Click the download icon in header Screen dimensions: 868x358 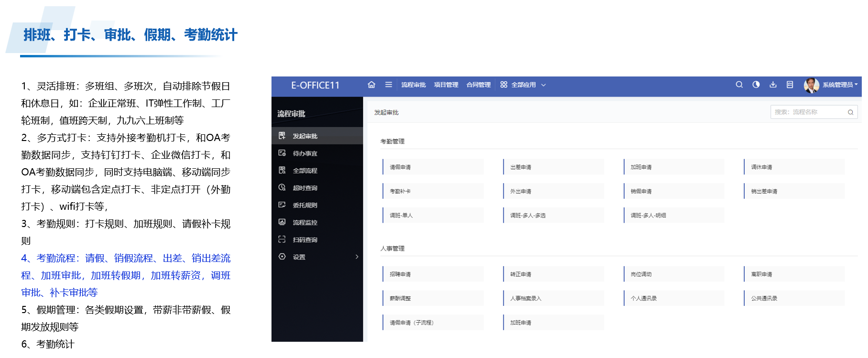pos(773,85)
